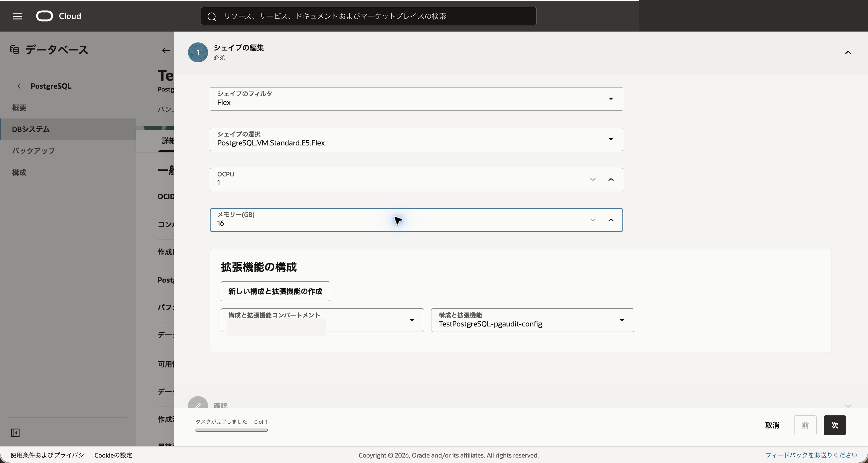Collapse the シェイプの編集 section chevron
Image resolution: width=868 pixels, height=463 pixels.
(x=848, y=52)
